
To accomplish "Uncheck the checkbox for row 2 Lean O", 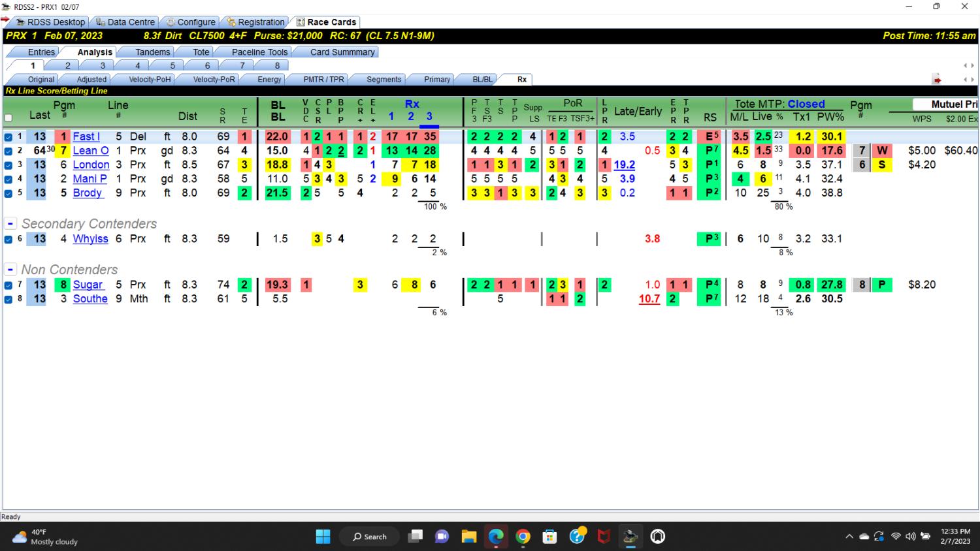I will (8, 151).
